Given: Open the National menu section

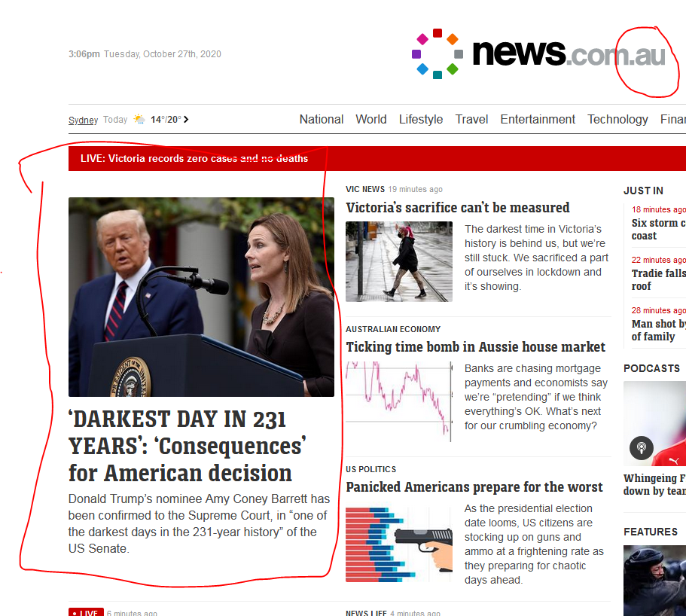Looking at the screenshot, I should click(x=321, y=120).
